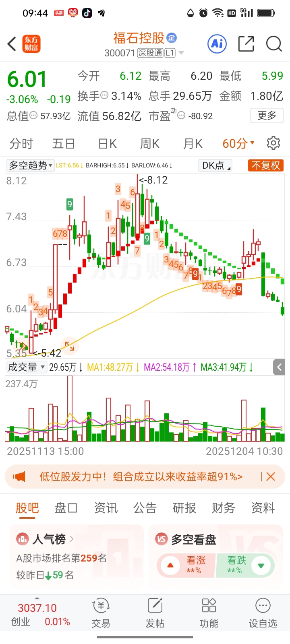Vote 看涨 with up arrow

[x=170, y=565]
